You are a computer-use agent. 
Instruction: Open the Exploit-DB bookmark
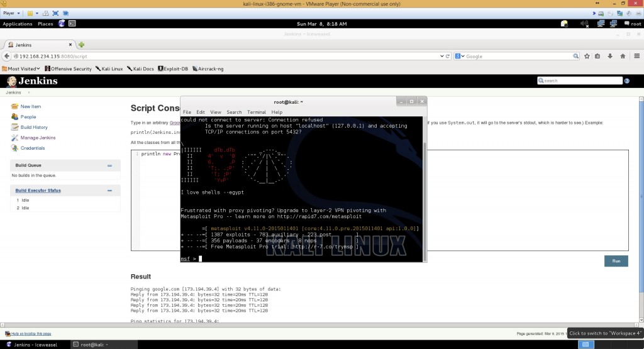tap(173, 69)
